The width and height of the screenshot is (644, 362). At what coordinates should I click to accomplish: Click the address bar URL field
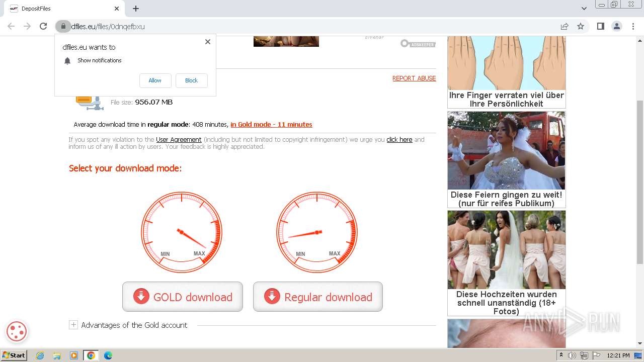(312, 26)
